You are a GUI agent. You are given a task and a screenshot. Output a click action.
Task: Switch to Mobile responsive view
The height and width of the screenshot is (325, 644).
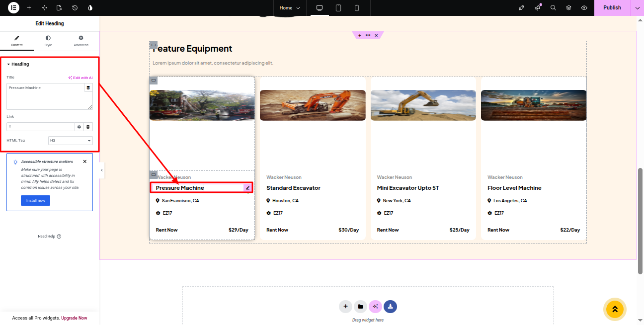point(357,8)
